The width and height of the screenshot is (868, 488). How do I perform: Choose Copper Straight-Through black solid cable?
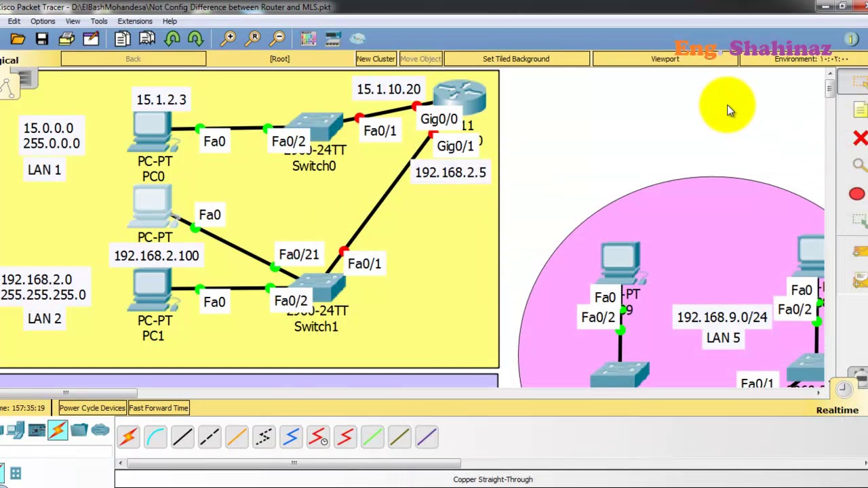[x=182, y=437]
